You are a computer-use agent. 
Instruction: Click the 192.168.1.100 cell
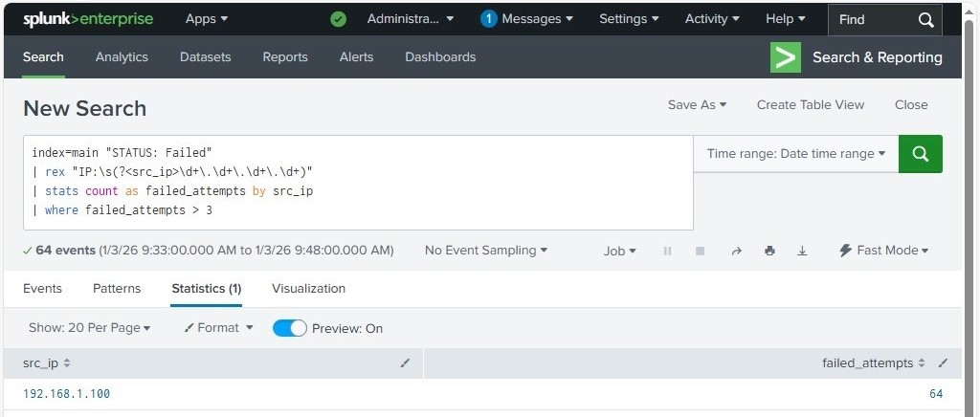[66, 394]
